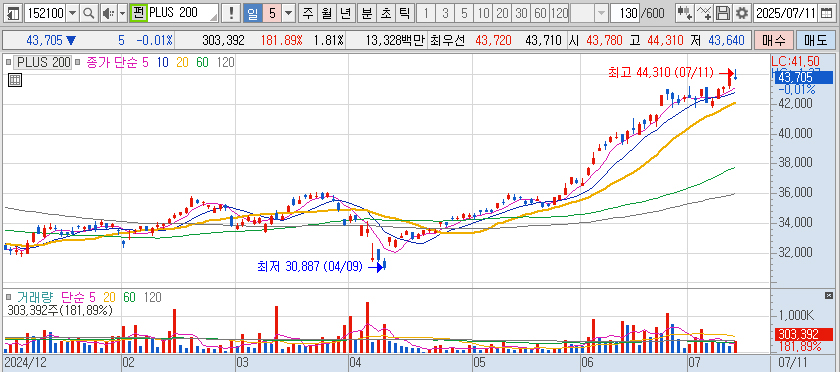Screen dimensions: 840x372
Task: Open the grid table icon below PLUS 200 legend
Action: point(15,81)
